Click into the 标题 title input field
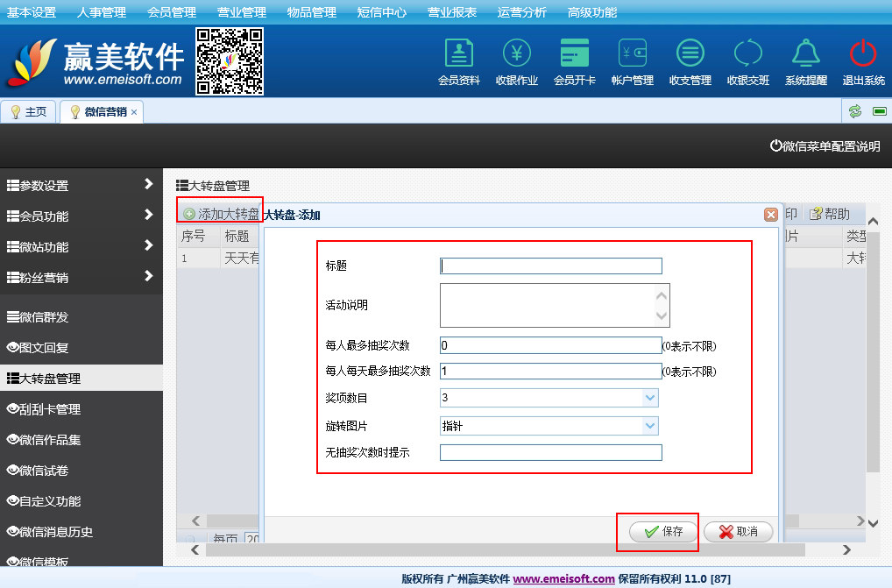 point(550,266)
